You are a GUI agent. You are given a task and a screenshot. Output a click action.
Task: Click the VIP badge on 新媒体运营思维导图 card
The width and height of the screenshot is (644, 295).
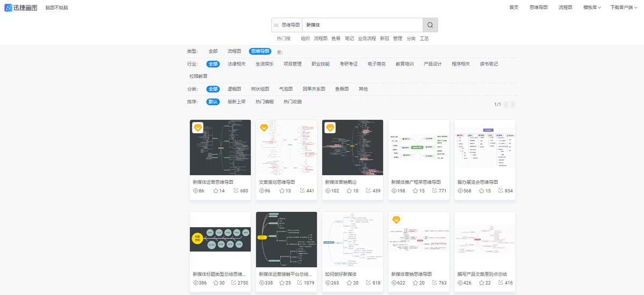pos(197,128)
